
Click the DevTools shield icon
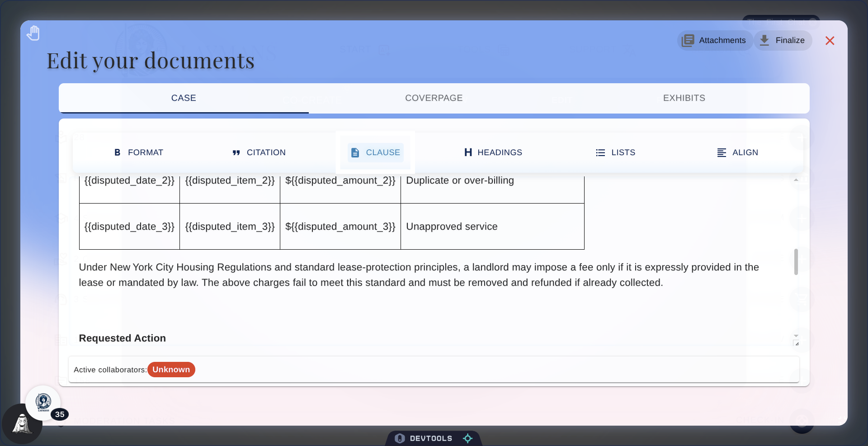[400, 438]
